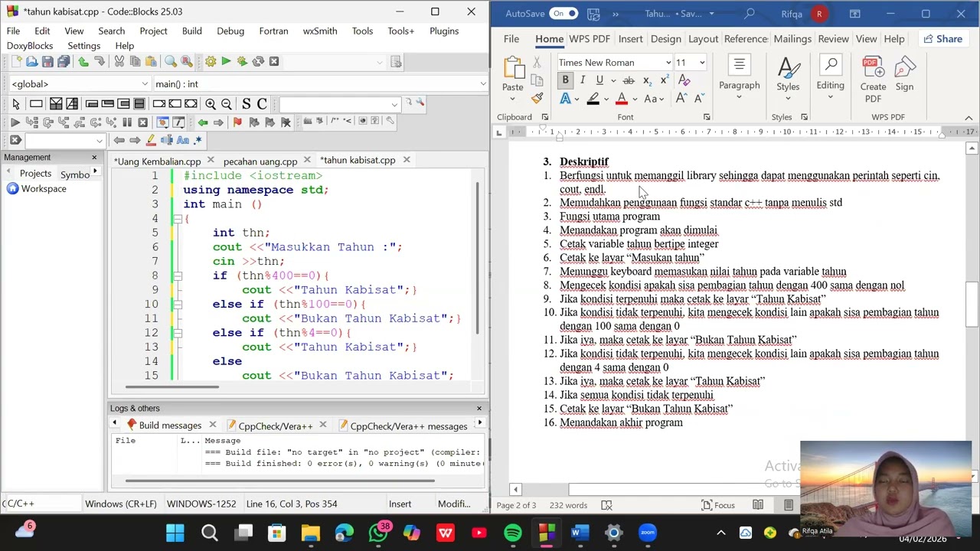
Task: Build the program with the gear icon
Action: coord(210,61)
